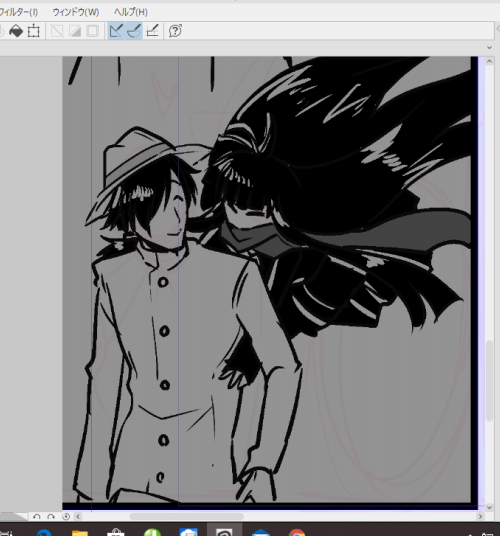Click the horizontal scrollbar thumb

pos(187,516)
